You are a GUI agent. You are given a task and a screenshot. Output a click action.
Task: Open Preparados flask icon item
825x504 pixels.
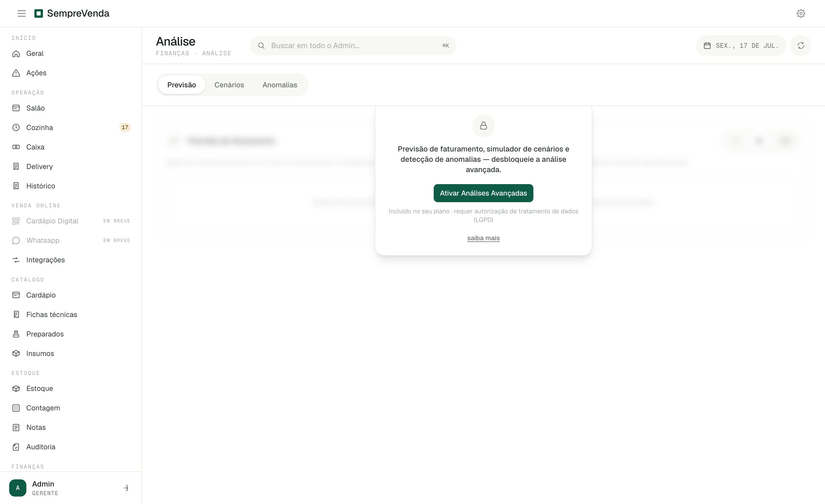(16, 334)
